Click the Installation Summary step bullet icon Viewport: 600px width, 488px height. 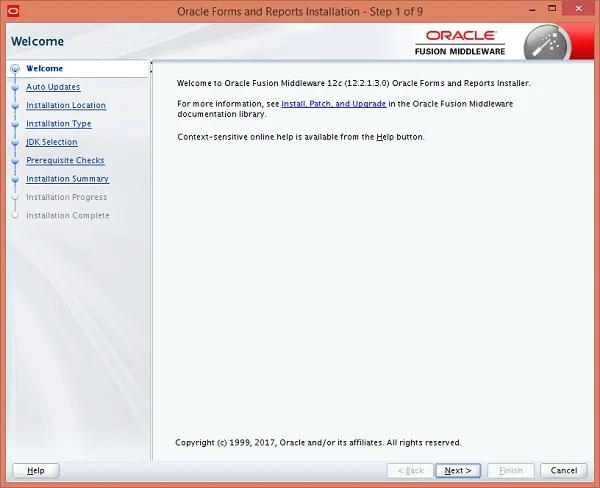15,179
